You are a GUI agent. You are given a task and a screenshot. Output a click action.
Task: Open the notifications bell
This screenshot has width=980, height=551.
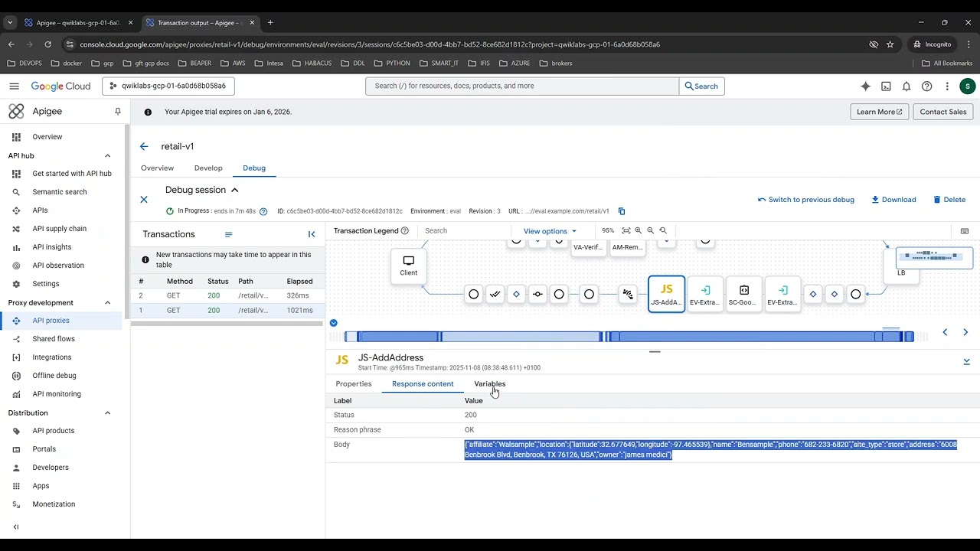pyautogui.click(x=906, y=86)
